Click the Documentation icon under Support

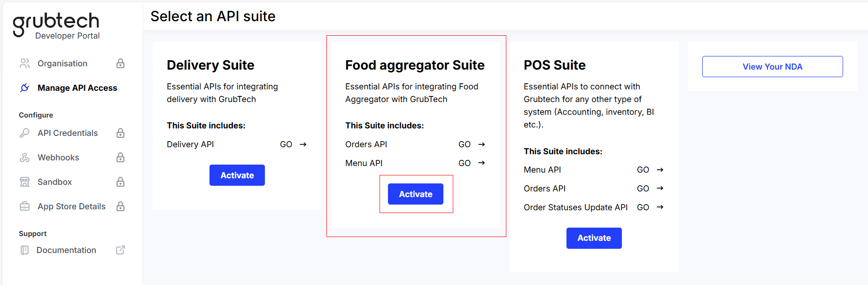point(24,250)
